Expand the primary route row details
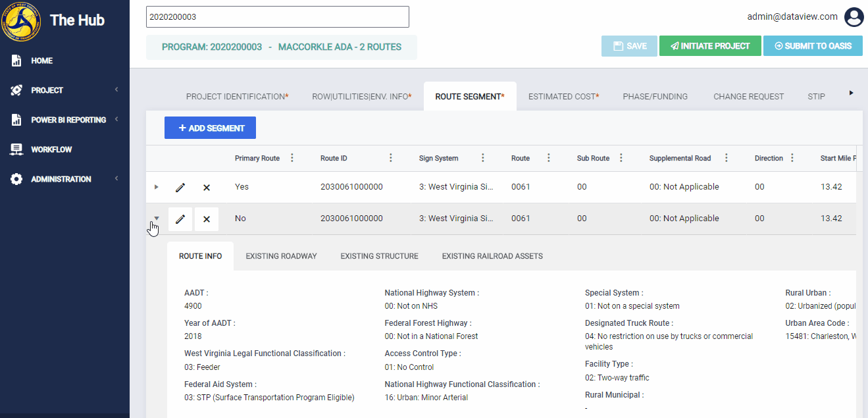868x418 pixels. pyautogui.click(x=156, y=187)
